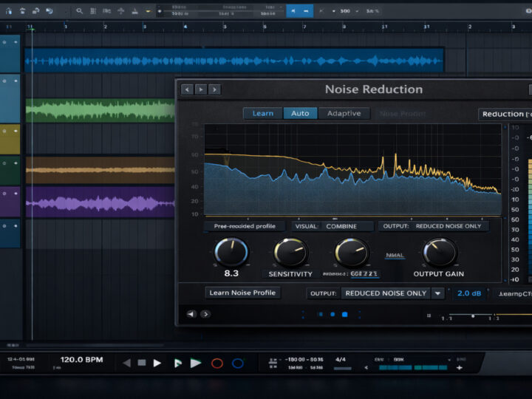
Task: Click the 2.0 dB value field
Action: (x=468, y=293)
